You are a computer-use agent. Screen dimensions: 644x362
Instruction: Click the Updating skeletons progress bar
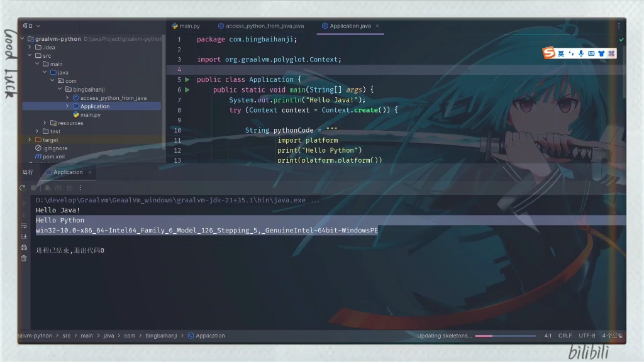tap(506, 336)
